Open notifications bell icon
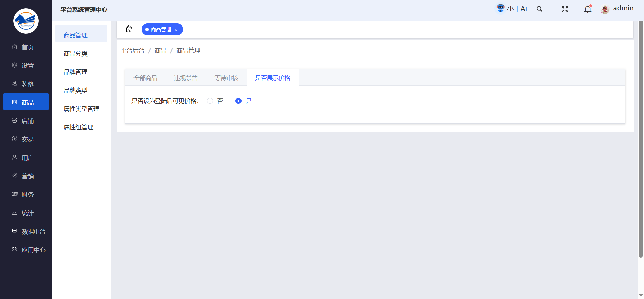644x299 pixels. point(588,9)
